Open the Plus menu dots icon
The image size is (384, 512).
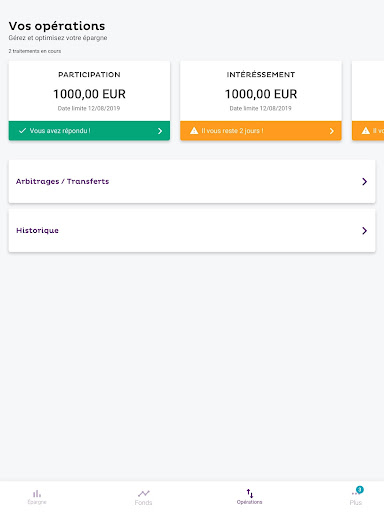coord(354,494)
